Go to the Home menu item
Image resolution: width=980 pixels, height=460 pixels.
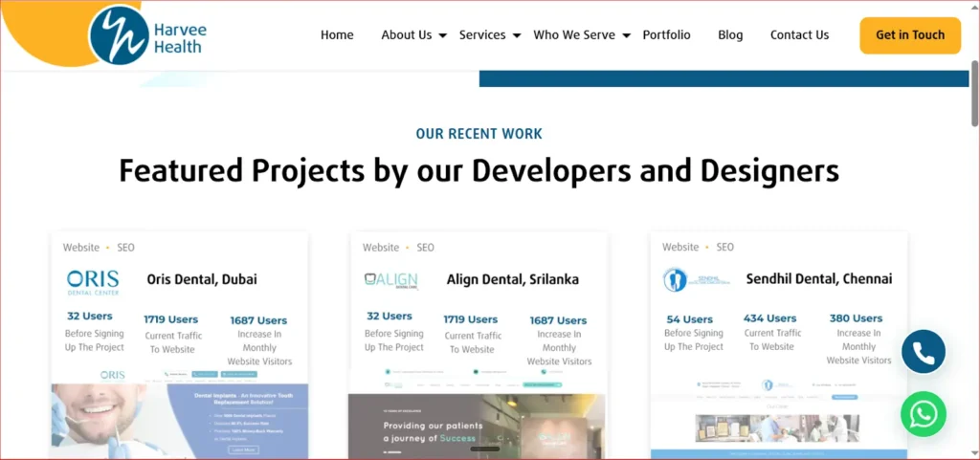point(337,35)
